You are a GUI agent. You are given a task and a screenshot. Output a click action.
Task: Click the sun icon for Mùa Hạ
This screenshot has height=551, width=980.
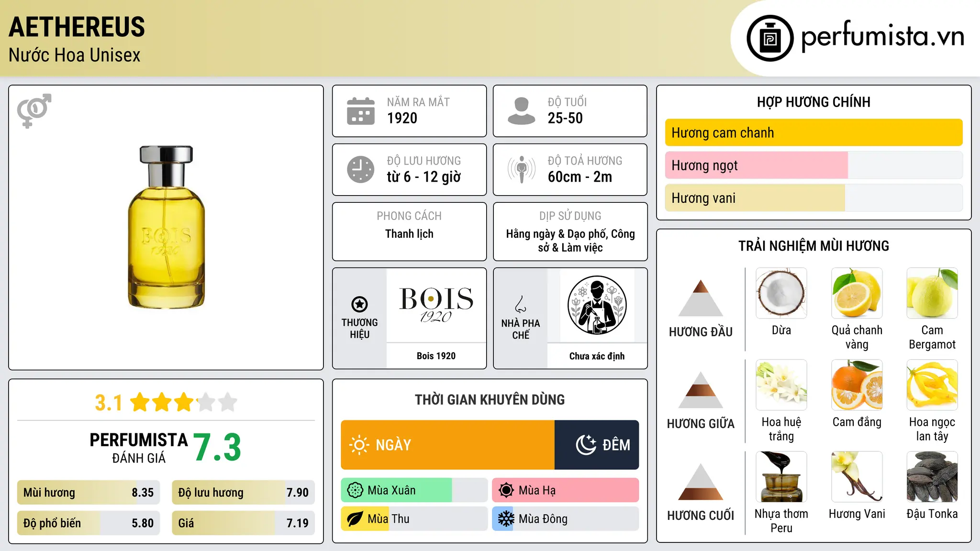click(x=506, y=490)
